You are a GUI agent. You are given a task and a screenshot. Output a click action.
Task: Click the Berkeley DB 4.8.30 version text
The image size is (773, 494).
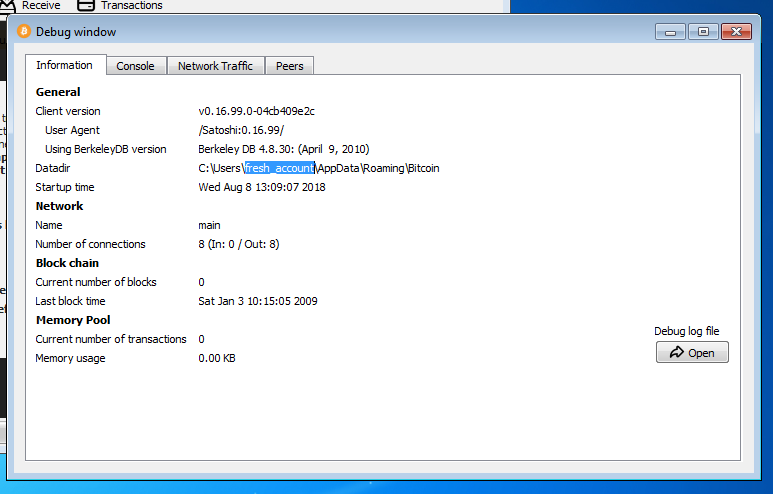283,149
